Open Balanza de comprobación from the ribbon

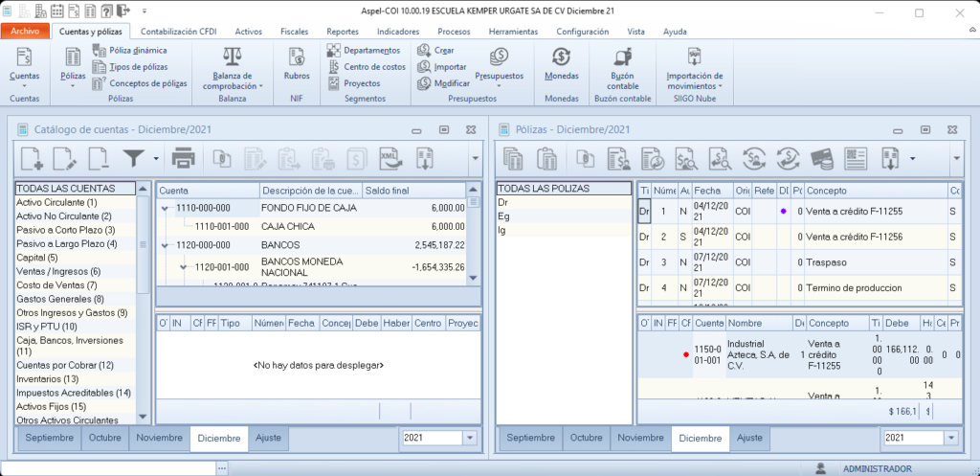(232, 68)
